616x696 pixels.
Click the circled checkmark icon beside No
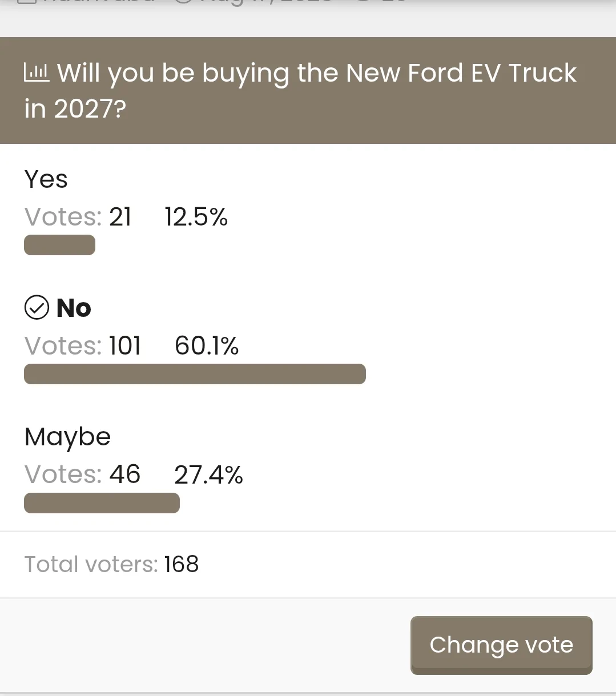[x=37, y=308]
